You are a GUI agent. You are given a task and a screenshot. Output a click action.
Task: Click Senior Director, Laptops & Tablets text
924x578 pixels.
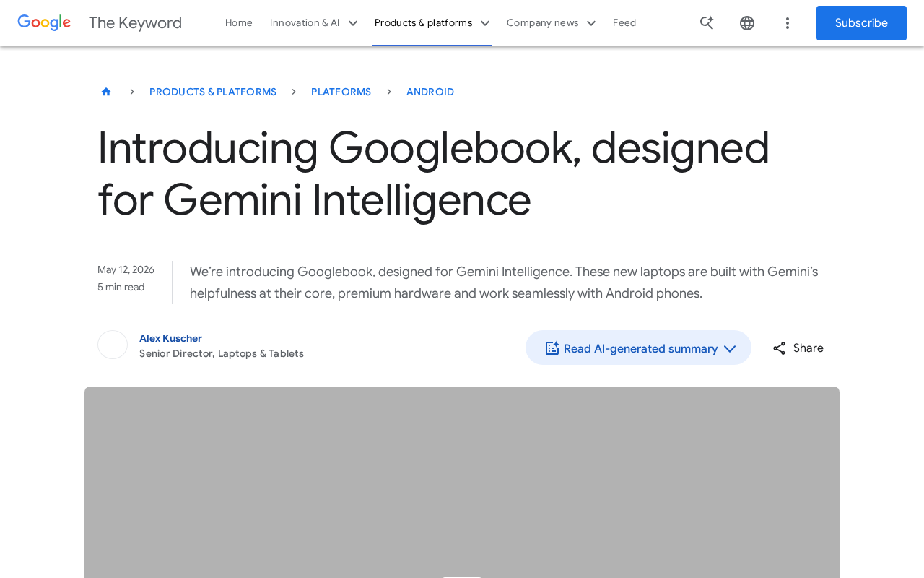coord(222,353)
